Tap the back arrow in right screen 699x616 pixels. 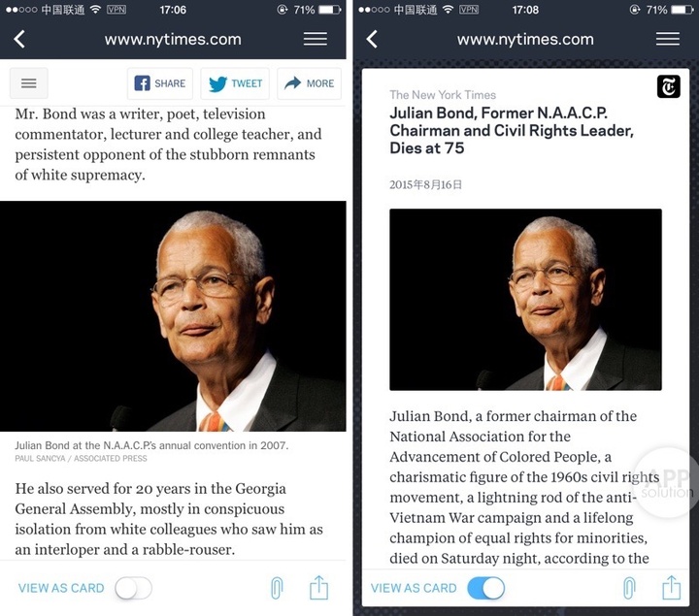pos(372,39)
